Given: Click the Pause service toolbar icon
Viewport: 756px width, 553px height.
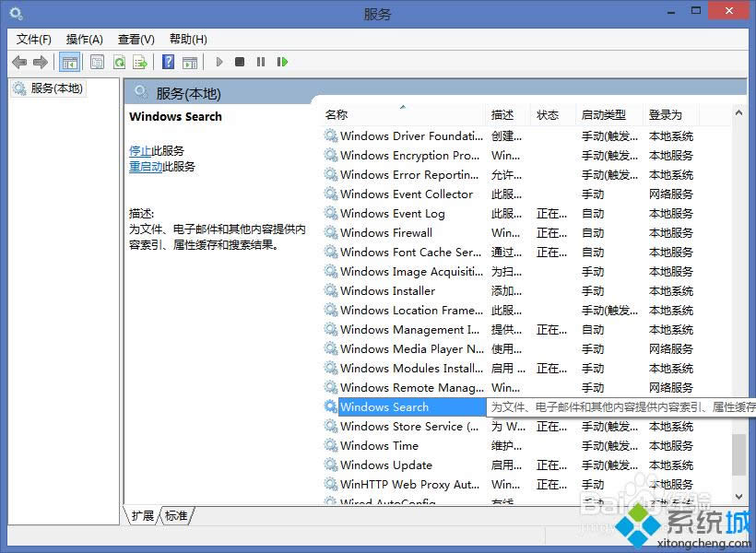Looking at the screenshot, I should pyautogui.click(x=261, y=62).
